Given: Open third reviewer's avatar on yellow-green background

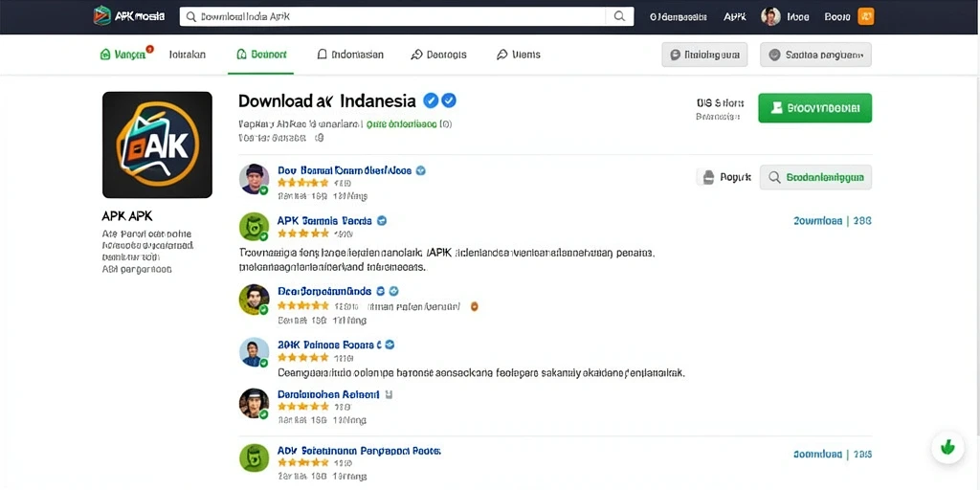Looking at the screenshot, I should pos(254,300).
